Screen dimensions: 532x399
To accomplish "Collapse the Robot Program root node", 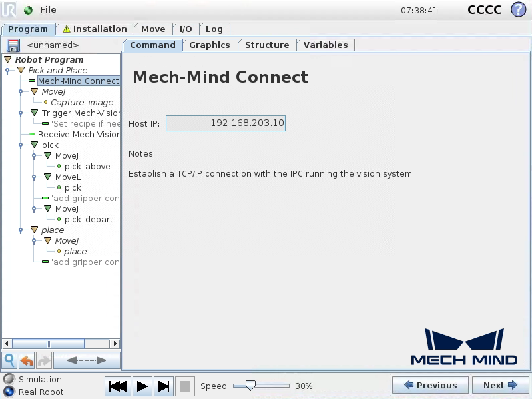I will coord(8,60).
